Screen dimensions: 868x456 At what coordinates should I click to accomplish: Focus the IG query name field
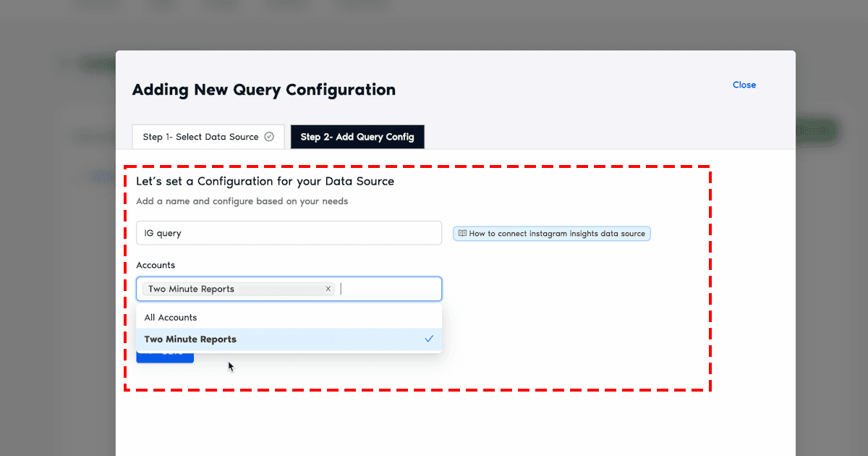coord(289,233)
